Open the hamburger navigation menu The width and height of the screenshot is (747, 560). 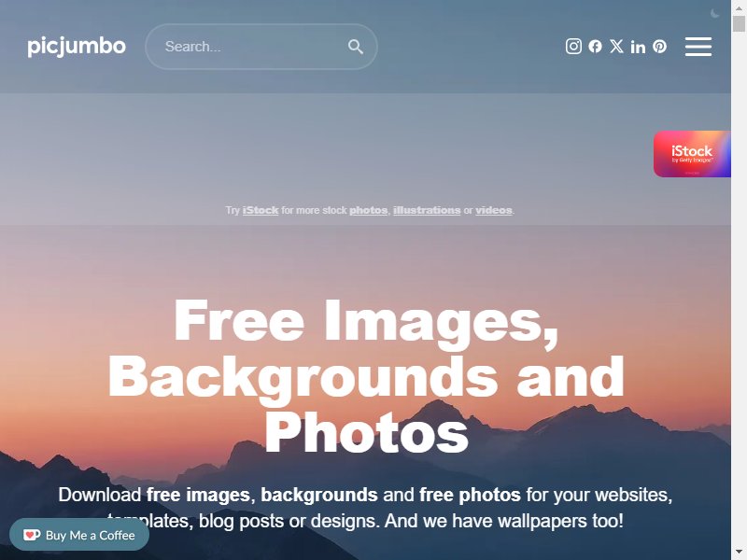point(698,47)
